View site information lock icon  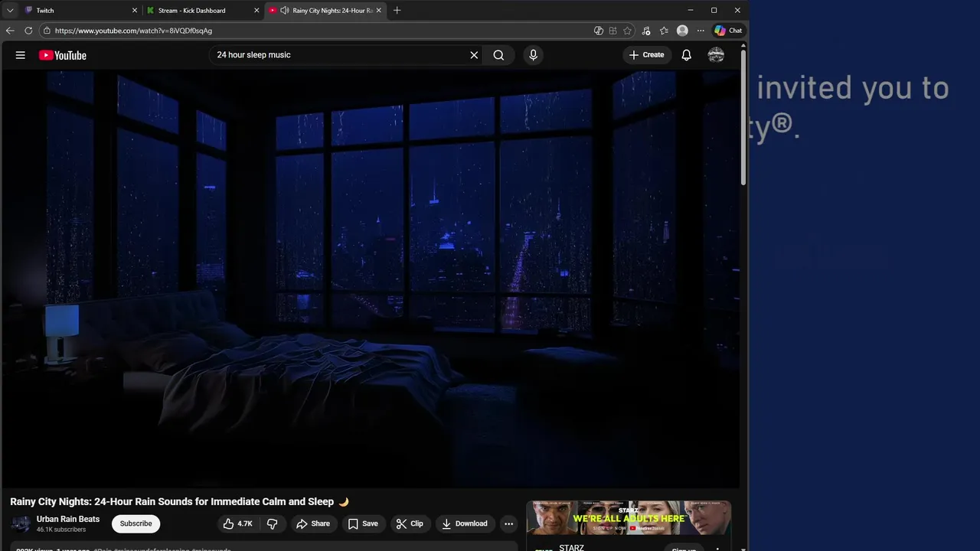click(47, 31)
